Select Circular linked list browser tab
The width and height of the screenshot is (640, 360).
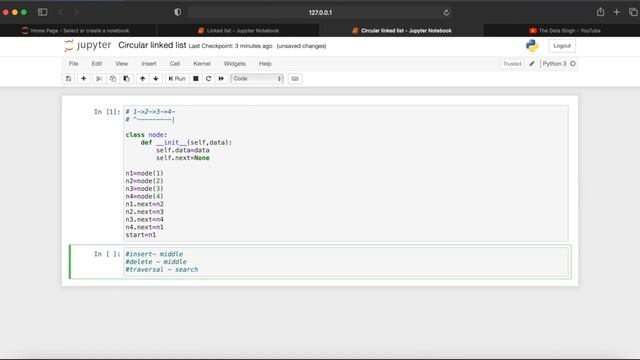point(402,31)
